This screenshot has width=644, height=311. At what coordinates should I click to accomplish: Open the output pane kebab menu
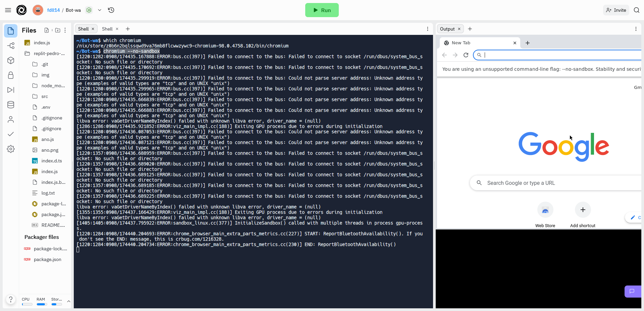pyautogui.click(x=636, y=29)
